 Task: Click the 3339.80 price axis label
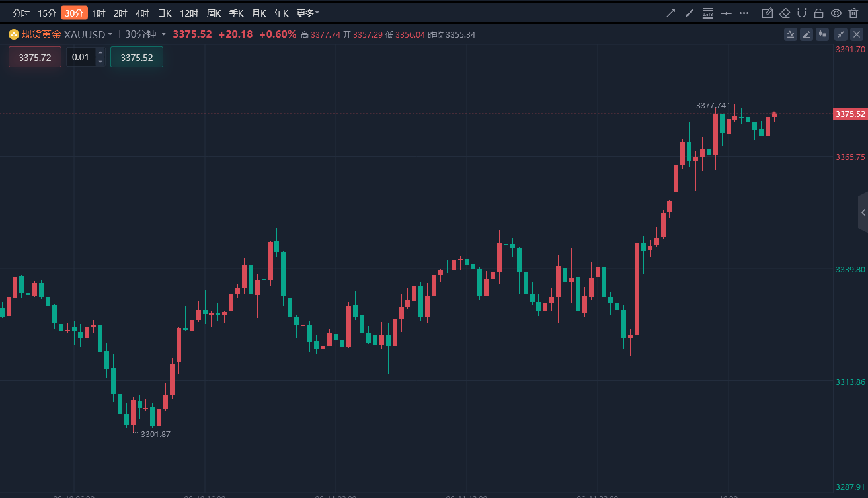[850, 269]
